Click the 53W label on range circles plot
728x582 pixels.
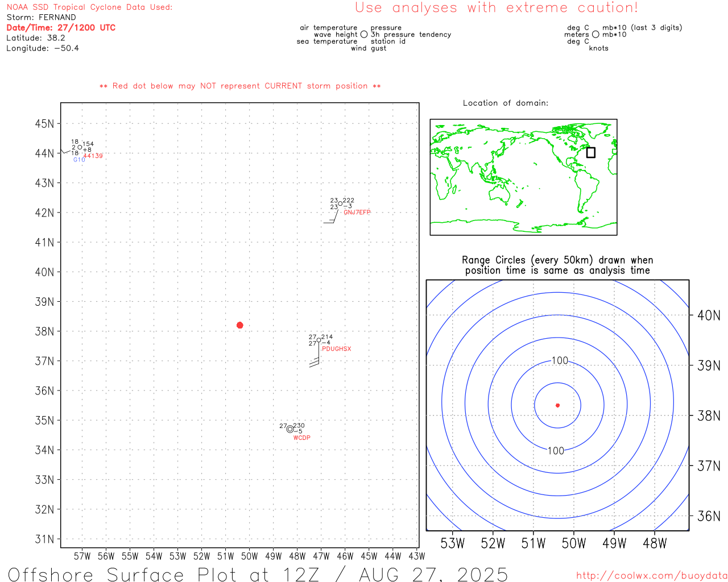pos(453,543)
